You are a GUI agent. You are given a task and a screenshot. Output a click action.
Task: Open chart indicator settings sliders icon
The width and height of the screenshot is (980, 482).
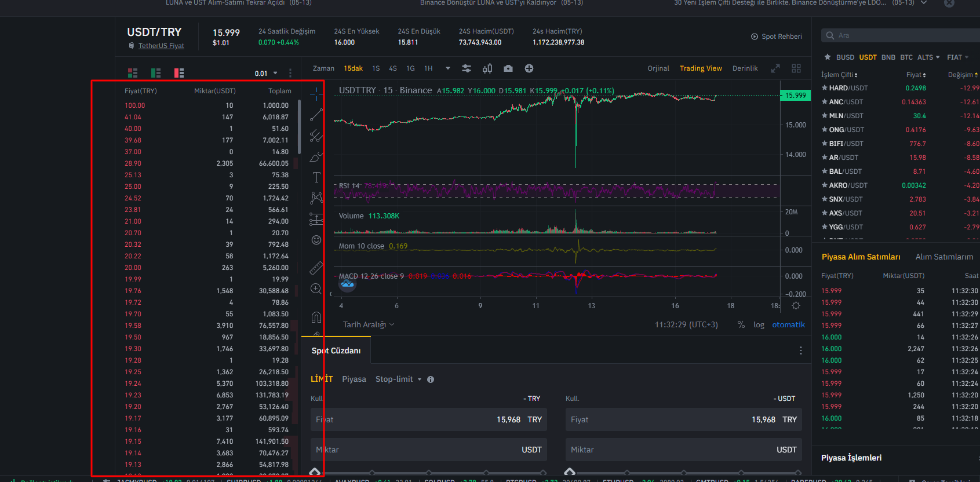click(466, 68)
